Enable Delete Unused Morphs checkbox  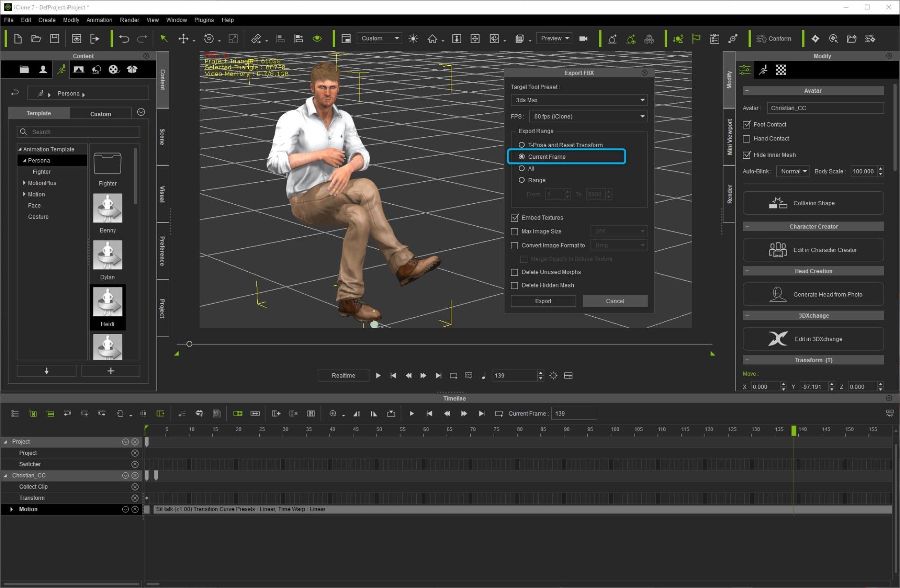click(x=514, y=272)
